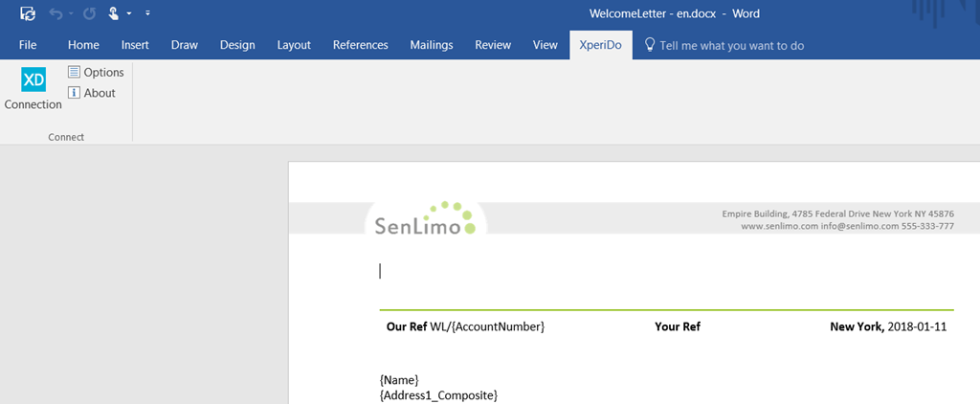Open the File tab
This screenshot has height=404, width=980.
[28, 45]
